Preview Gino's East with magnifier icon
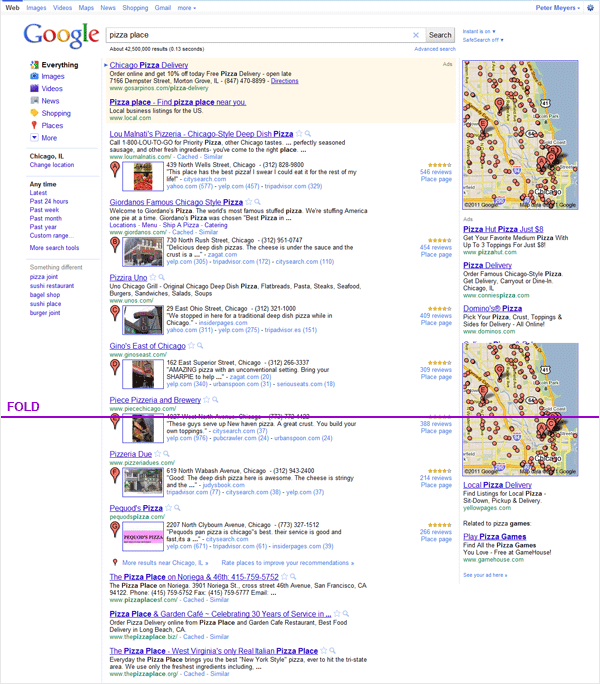The image size is (600, 684). 200,345
